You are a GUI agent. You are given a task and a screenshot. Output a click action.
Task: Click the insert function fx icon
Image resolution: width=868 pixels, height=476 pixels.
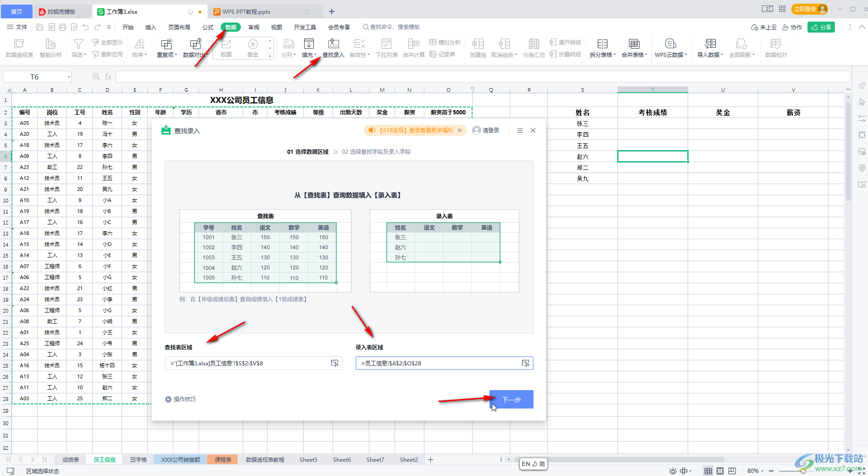(108, 77)
